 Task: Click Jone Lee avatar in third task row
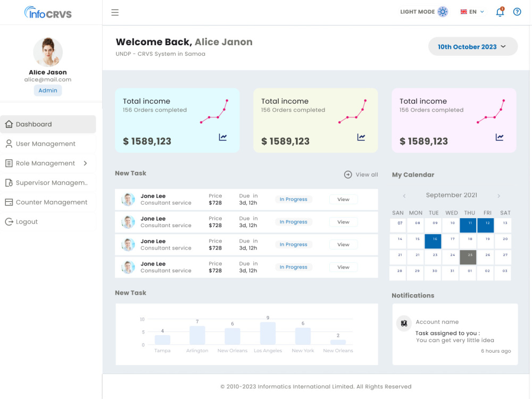coord(128,245)
